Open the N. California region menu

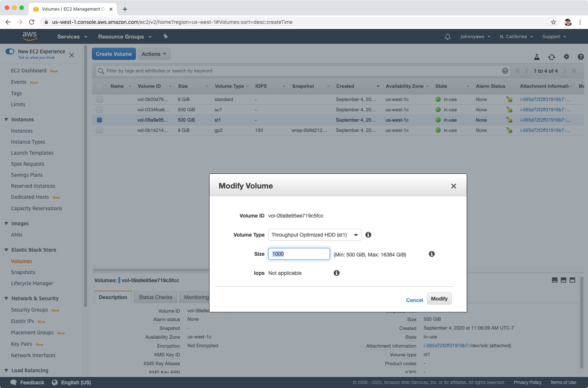516,37
